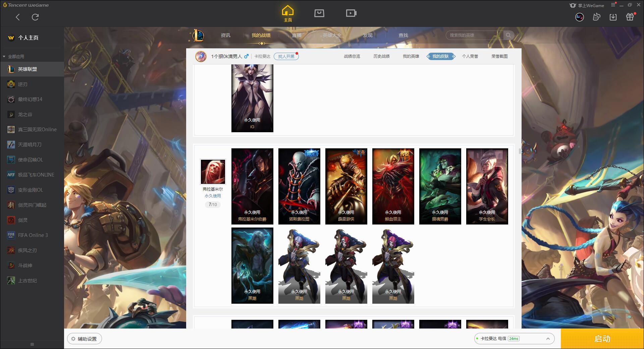
Task: Click inside the 搜索我的英雄 search field
Action: click(x=475, y=35)
